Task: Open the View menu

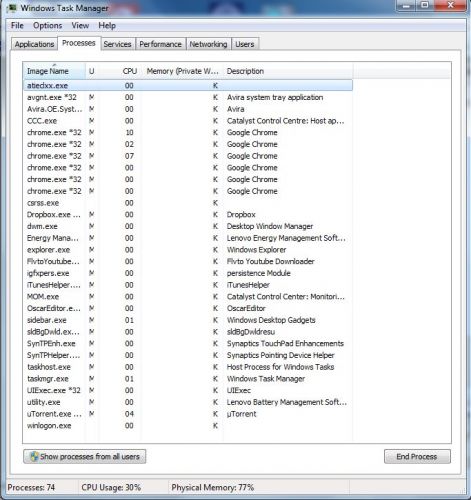Action: point(80,26)
